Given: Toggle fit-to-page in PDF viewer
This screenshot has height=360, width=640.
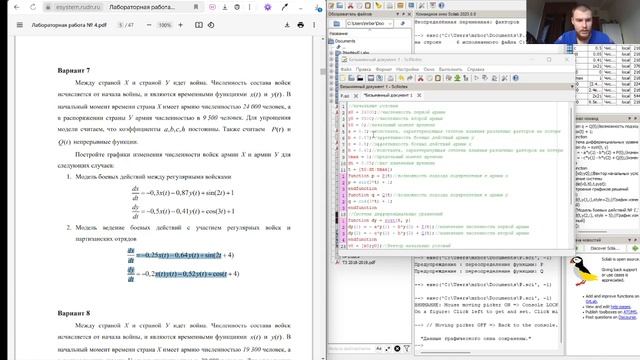Looking at the screenshot, I should click(x=198, y=25).
